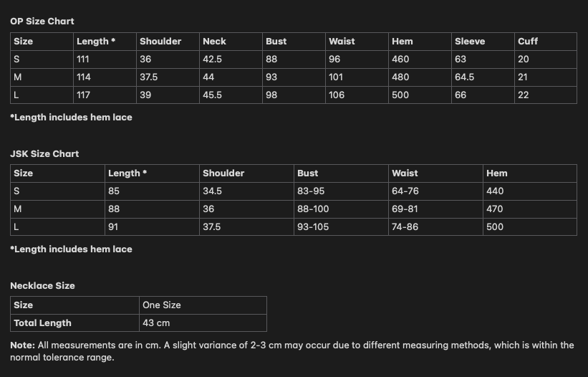Click the cuff value 22
Image resolution: width=588 pixels, height=377 pixels.
point(523,95)
